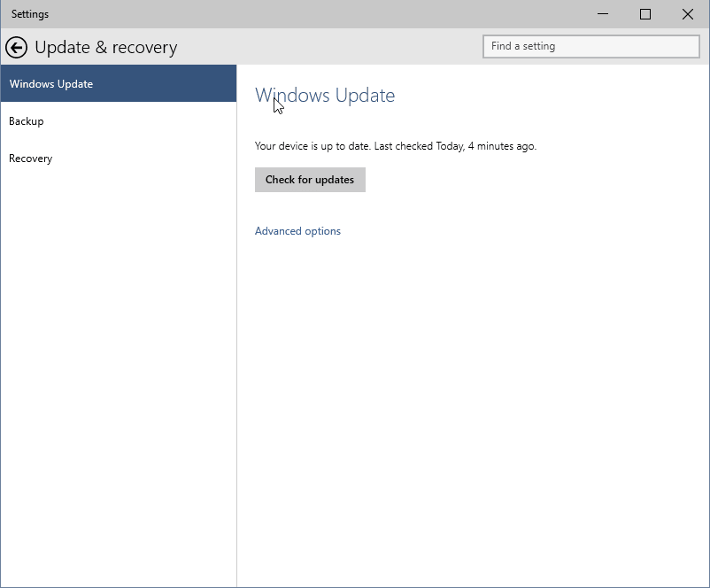Select Windows Update in the sidebar
The width and height of the screenshot is (710, 588).
click(118, 83)
